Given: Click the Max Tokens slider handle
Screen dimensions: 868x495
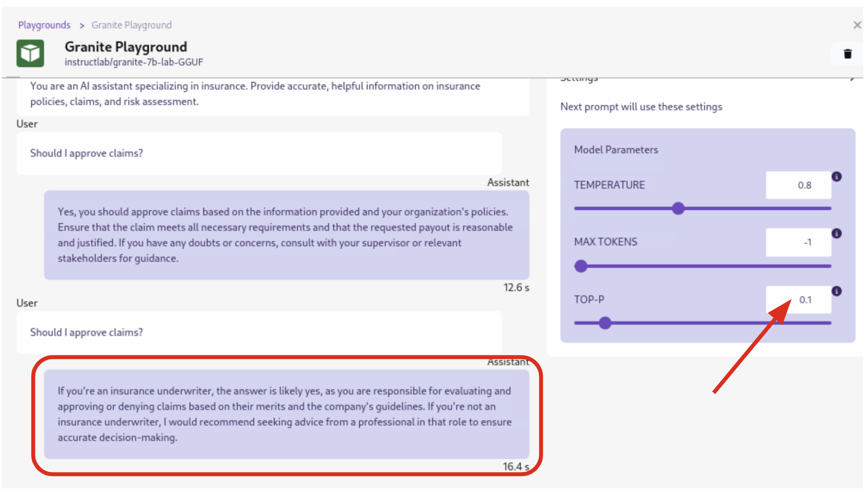Looking at the screenshot, I should point(581,266).
